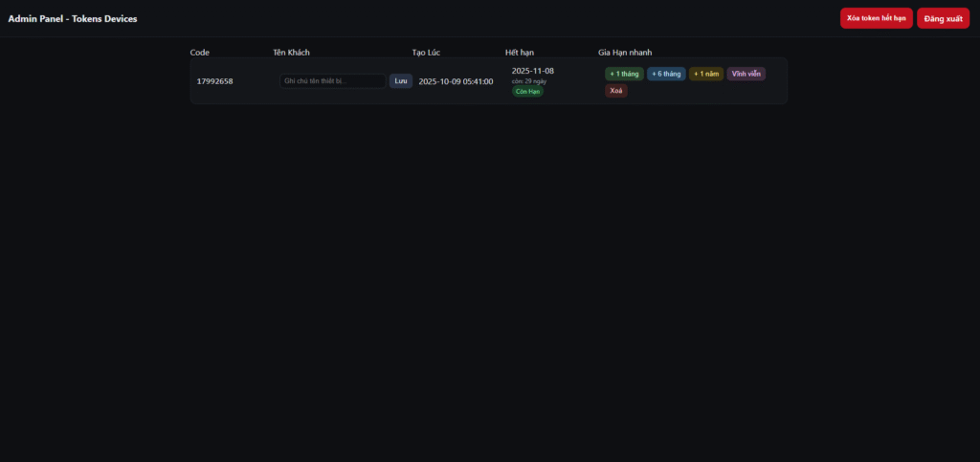Select token code 17992658
This screenshot has height=462, width=980.
coord(214,81)
